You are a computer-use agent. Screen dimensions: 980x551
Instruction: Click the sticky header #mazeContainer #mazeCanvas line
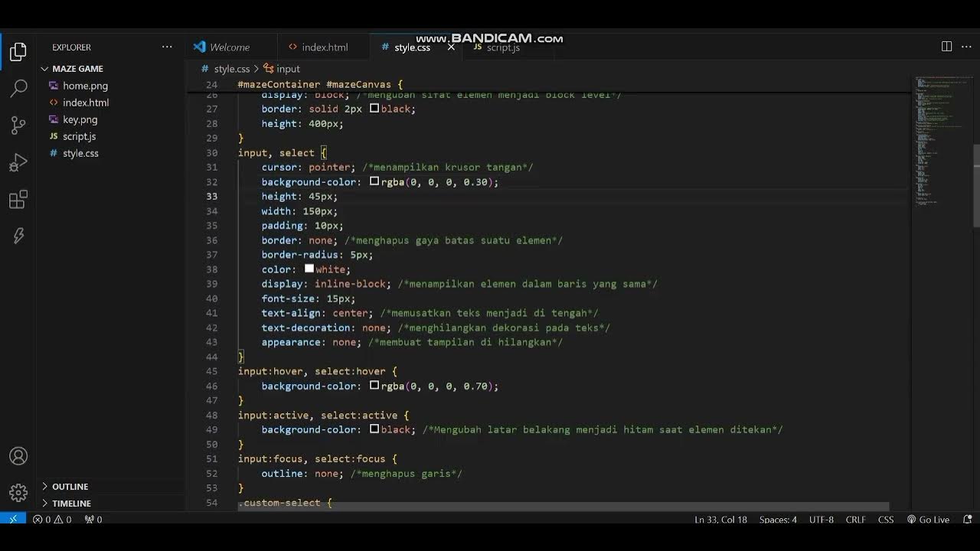(320, 84)
